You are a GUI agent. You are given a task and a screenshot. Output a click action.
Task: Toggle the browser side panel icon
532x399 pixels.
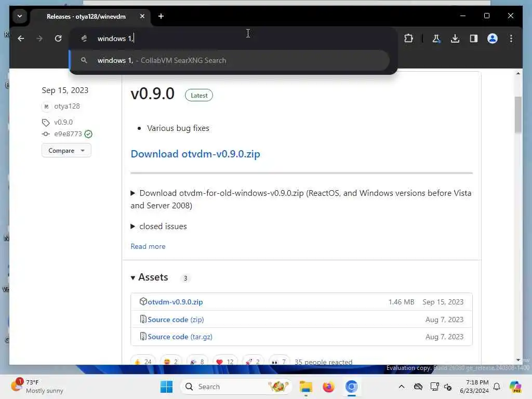(x=474, y=38)
